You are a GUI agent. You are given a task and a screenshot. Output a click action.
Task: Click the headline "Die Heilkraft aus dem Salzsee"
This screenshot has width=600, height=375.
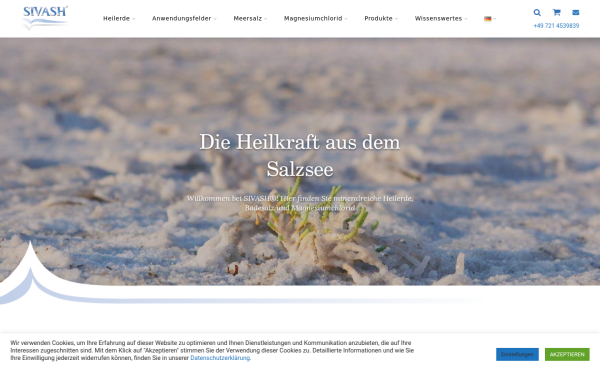pos(300,155)
